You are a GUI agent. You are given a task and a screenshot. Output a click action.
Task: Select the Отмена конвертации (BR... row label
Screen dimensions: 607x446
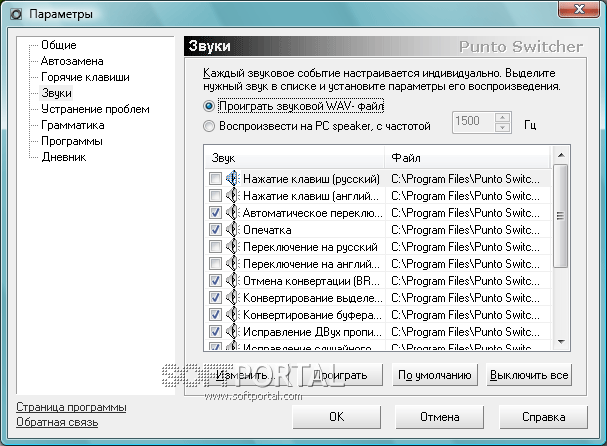point(311,281)
